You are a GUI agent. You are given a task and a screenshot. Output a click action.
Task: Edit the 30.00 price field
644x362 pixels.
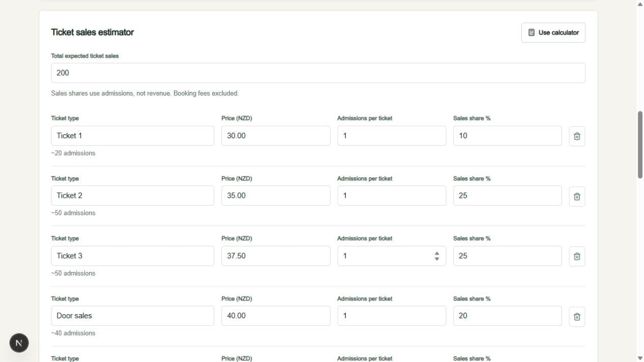275,136
